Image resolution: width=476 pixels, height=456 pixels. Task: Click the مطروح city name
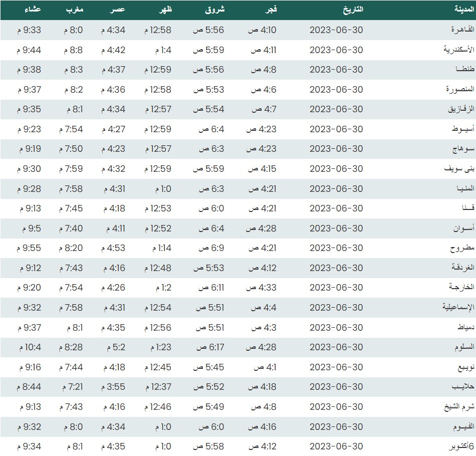coord(461,248)
